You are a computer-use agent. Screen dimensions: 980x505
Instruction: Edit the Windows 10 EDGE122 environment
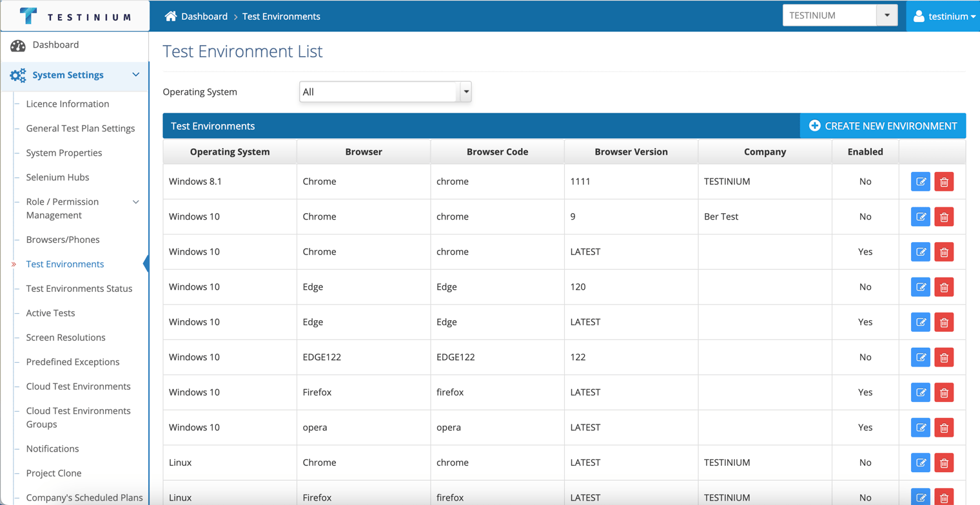tap(921, 357)
